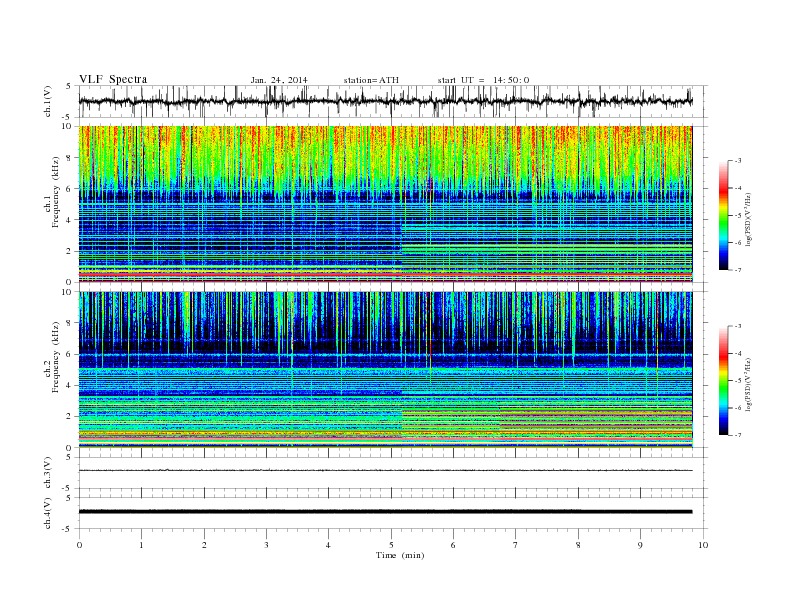This screenshot has height=612, width=792.
Task: Click the "-3" tick on ch.1 colorbar
Action: pyautogui.click(x=737, y=161)
